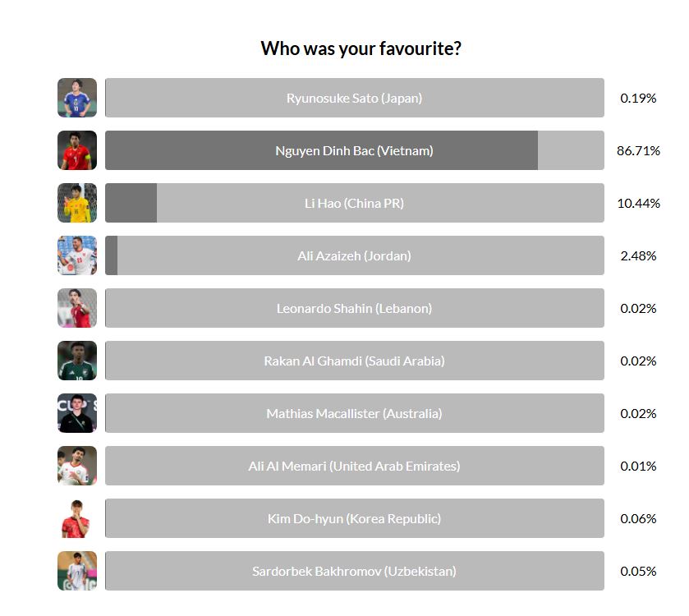Vote for Ryunosuke Sato (Japan)

[x=354, y=98]
